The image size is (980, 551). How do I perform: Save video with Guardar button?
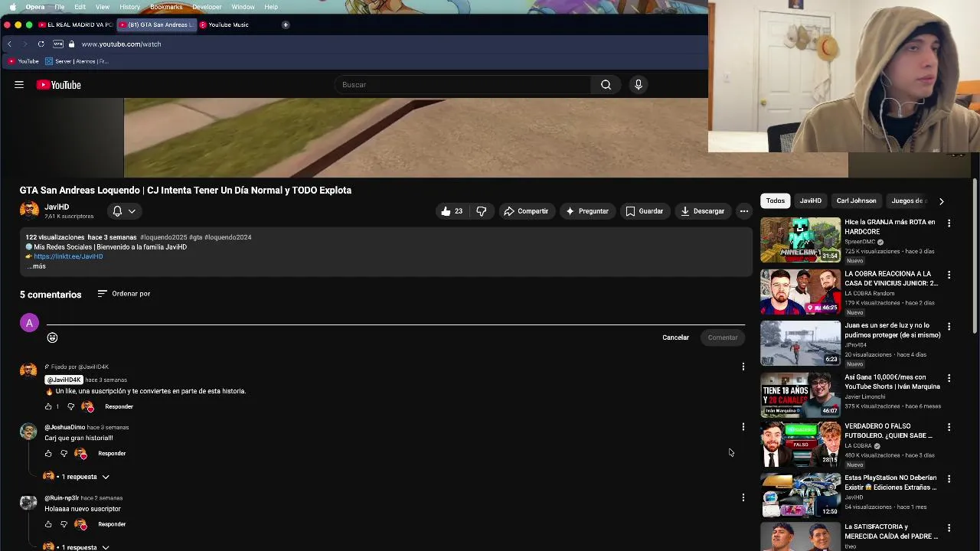644,211
